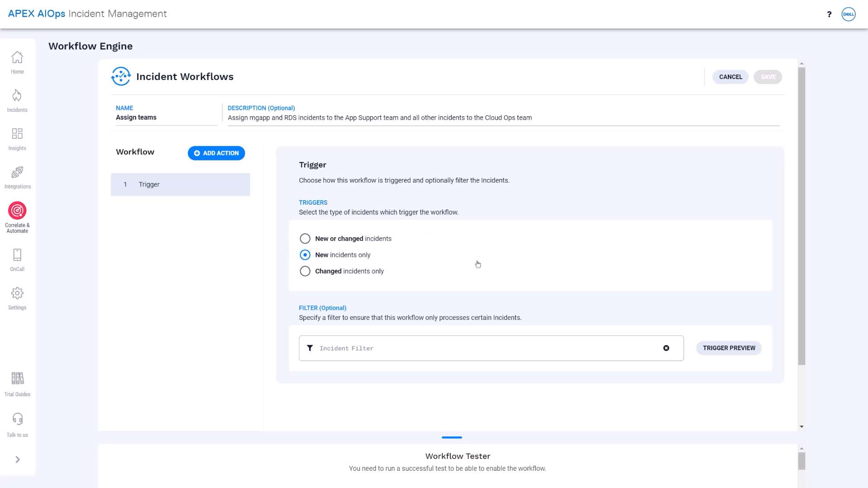Select Correlate & Automate target icon
868x488 pixels.
click(17, 211)
